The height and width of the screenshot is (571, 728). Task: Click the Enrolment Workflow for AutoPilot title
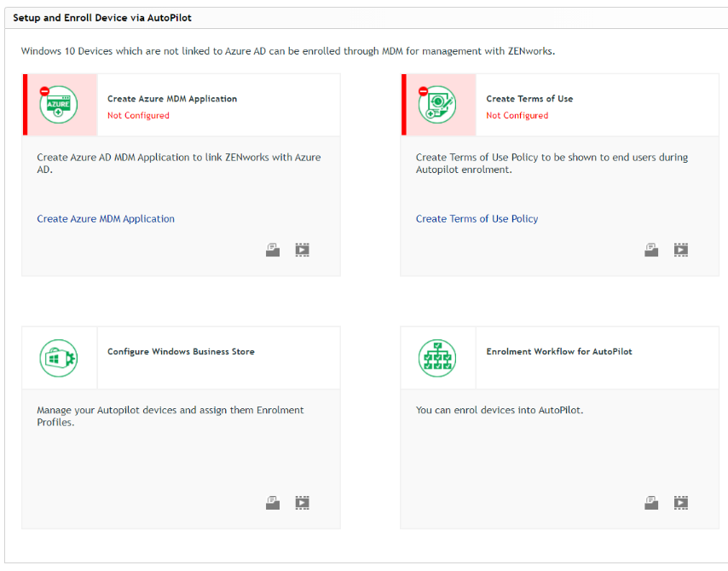tap(559, 351)
